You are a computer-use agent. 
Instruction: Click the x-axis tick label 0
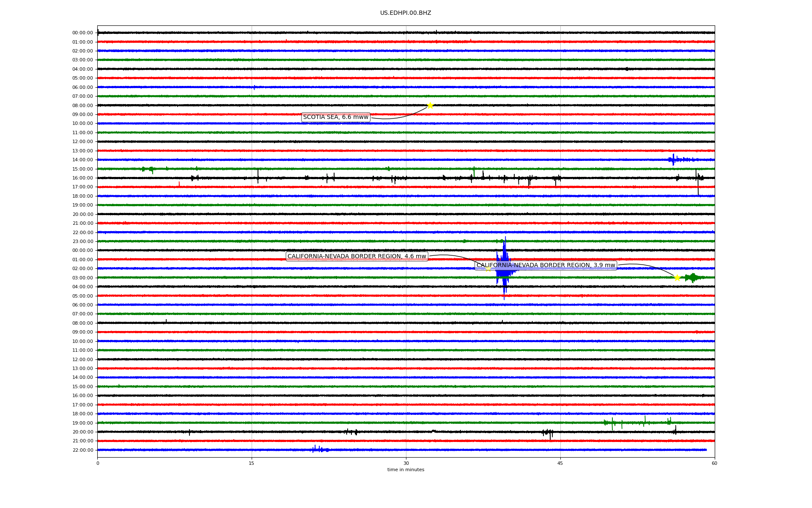[x=98, y=463]
